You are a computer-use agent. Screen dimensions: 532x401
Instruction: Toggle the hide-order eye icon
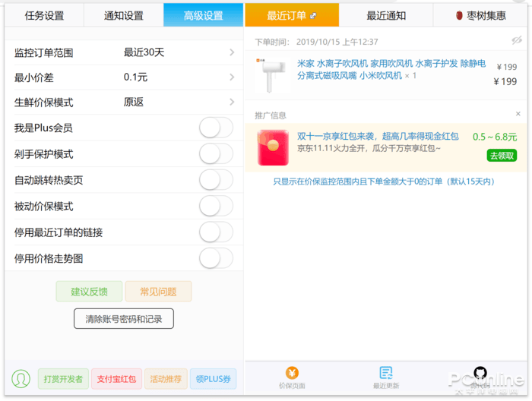pyautogui.click(x=517, y=41)
